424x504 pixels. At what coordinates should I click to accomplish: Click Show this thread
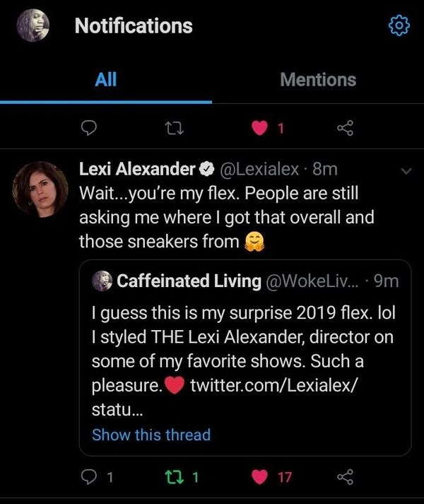[x=151, y=434]
